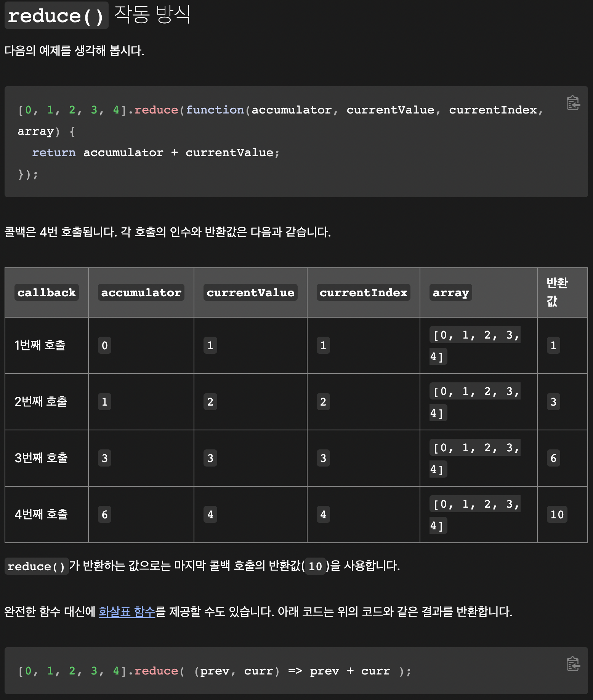Viewport: 593px width, 700px height.
Task: Click accumulator value 0 in 1번째 호출 row
Action: (104, 345)
